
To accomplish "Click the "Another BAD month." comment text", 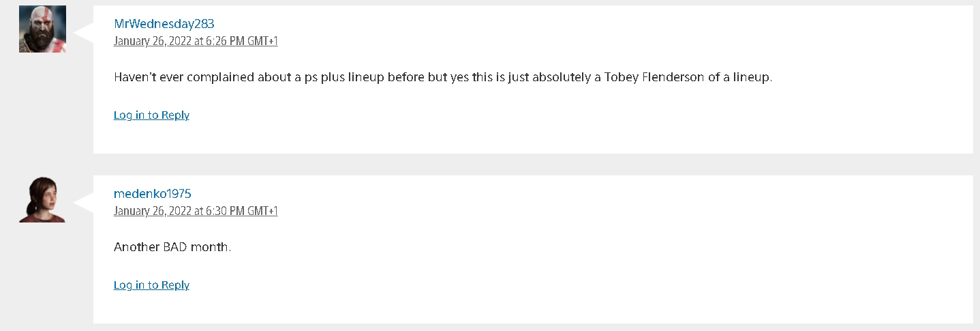I will tap(172, 247).
